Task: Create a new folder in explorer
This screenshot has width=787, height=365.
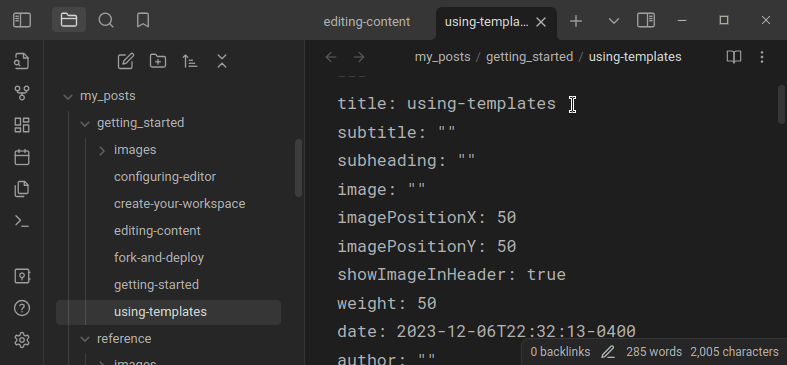Action: coord(158,61)
